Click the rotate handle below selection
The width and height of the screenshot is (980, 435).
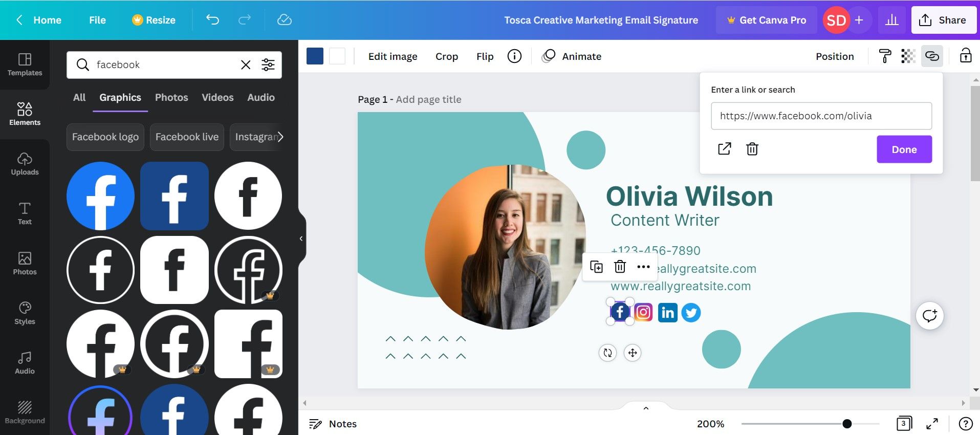(x=607, y=353)
